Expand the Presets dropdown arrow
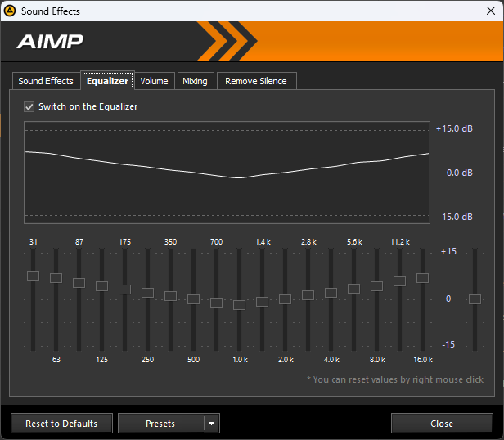The width and height of the screenshot is (504, 440). coord(211,424)
